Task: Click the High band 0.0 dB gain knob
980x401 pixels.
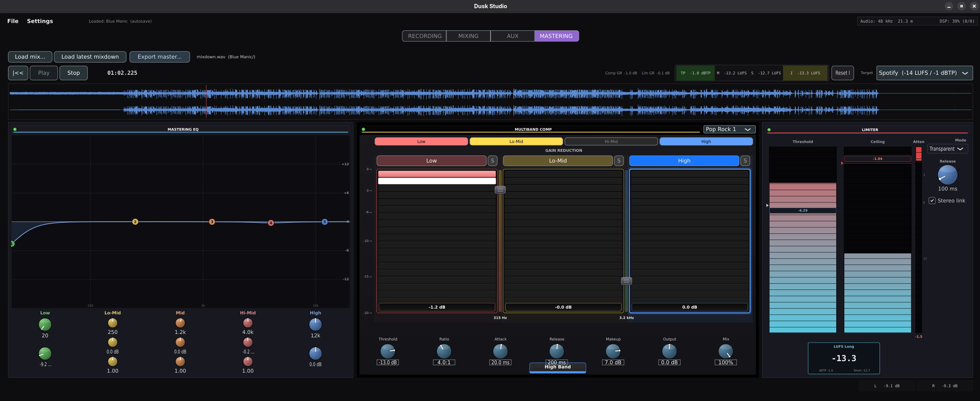Action: click(315, 353)
